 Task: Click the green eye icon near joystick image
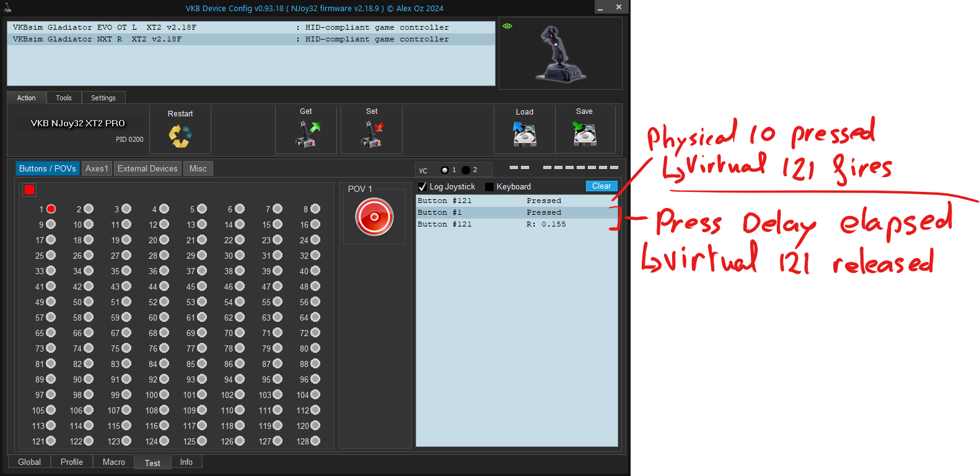coord(507,26)
